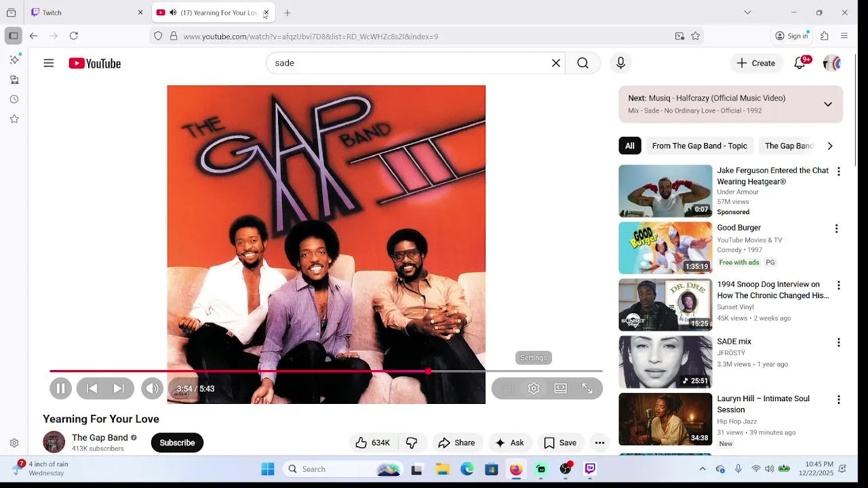
Task: Go back in browser
Action: (33, 36)
